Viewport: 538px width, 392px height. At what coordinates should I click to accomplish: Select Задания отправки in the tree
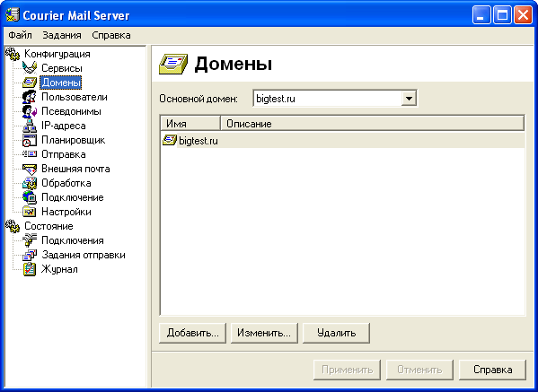pyautogui.click(x=84, y=255)
